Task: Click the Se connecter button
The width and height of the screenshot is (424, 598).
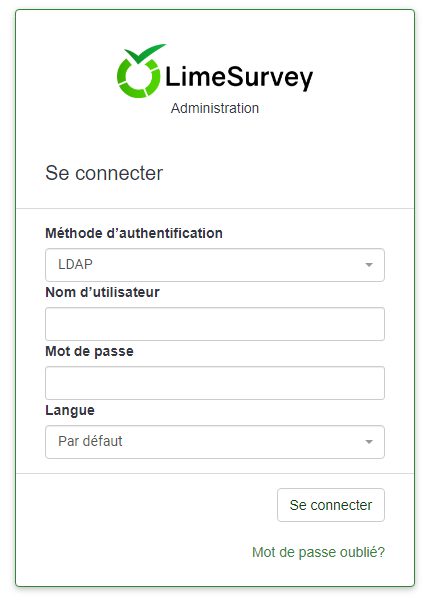Action: point(331,505)
